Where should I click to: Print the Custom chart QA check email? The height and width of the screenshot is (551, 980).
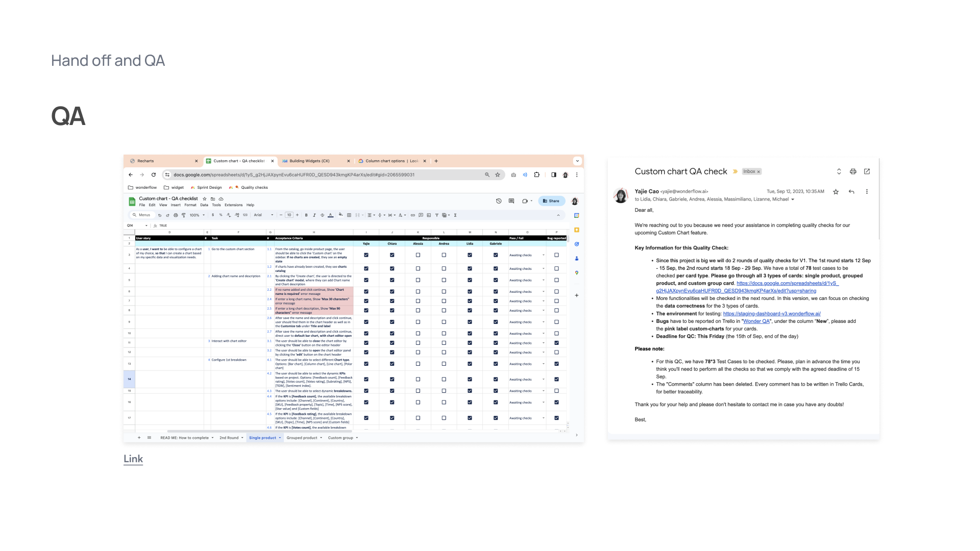[853, 171]
